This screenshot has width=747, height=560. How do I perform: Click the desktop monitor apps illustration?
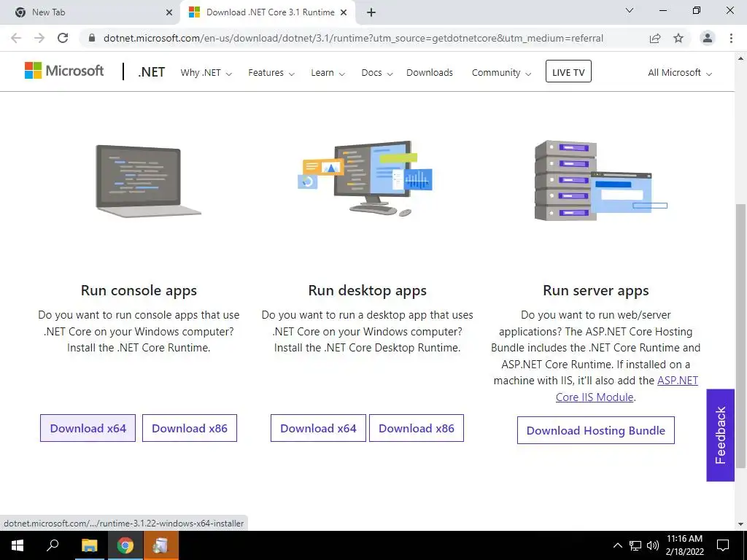pyautogui.click(x=365, y=179)
